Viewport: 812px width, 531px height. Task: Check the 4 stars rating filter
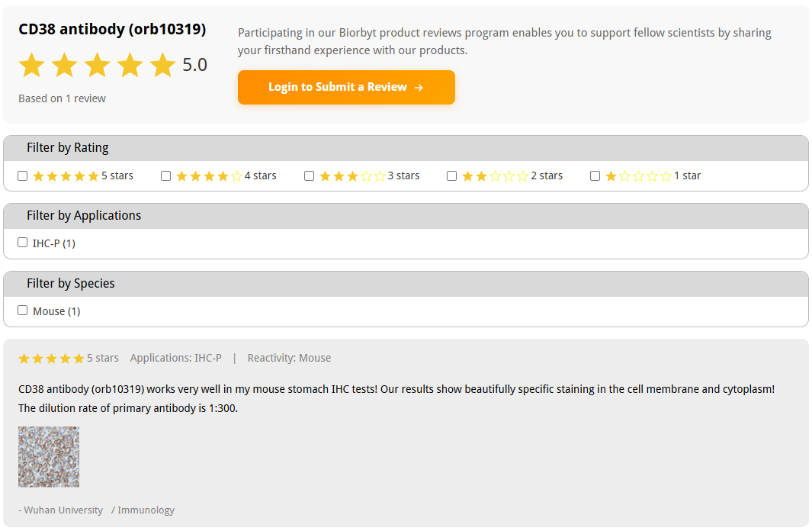click(165, 176)
